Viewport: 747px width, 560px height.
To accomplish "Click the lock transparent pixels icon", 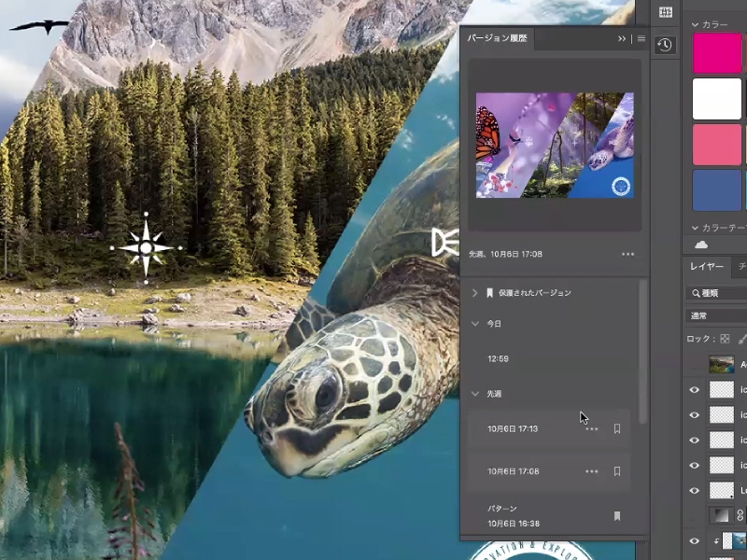I will click(x=725, y=339).
